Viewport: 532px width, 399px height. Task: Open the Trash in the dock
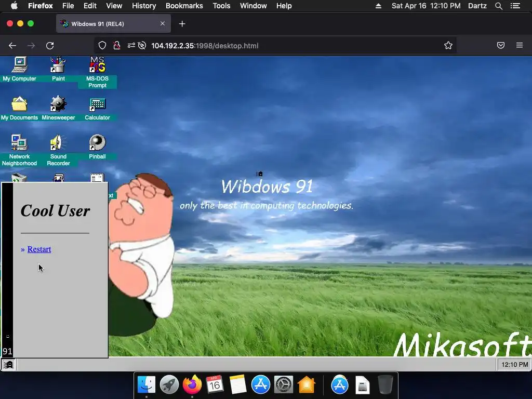(x=385, y=384)
